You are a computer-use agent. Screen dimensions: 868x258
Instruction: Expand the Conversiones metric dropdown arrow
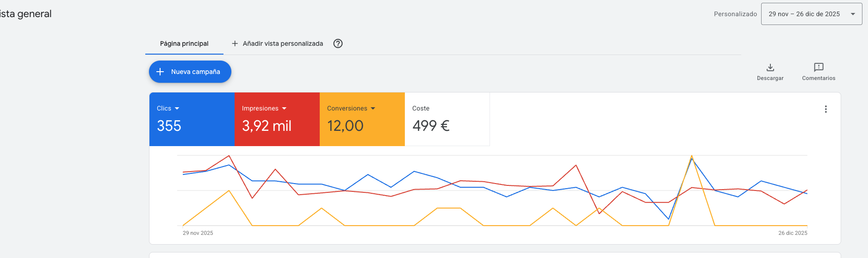coord(373,109)
